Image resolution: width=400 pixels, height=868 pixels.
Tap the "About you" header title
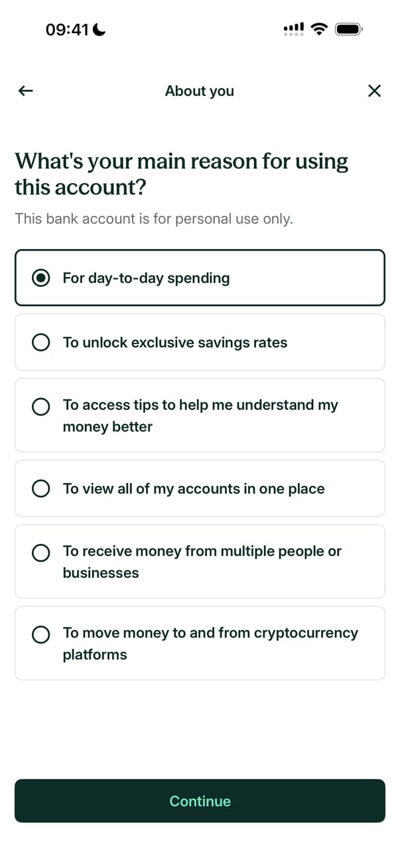[200, 91]
